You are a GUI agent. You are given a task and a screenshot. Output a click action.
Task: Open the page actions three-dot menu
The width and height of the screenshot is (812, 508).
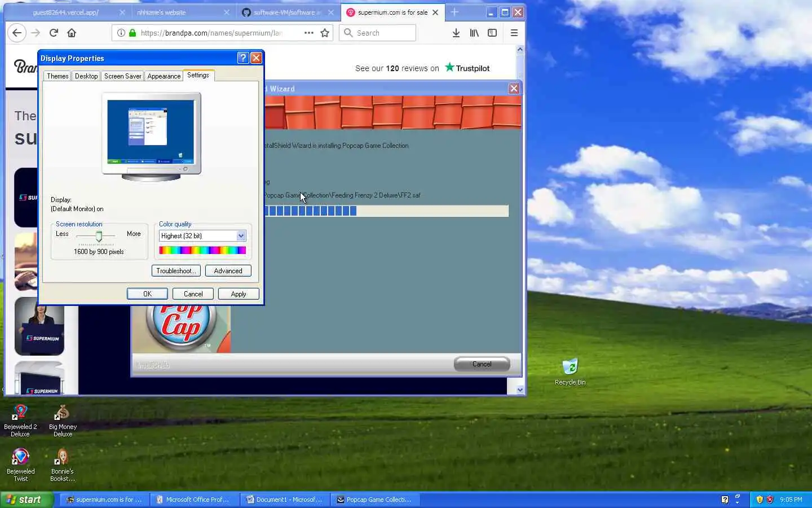point(309,33)
